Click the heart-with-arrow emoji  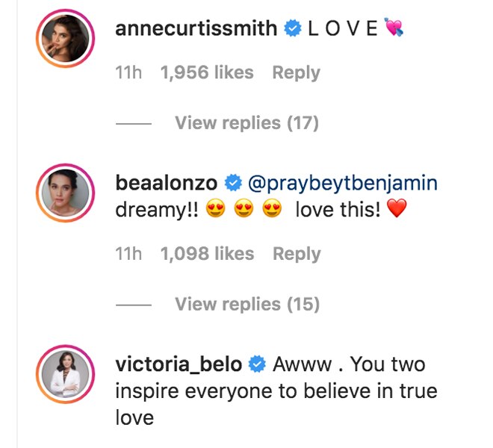(x=394, y=28)
